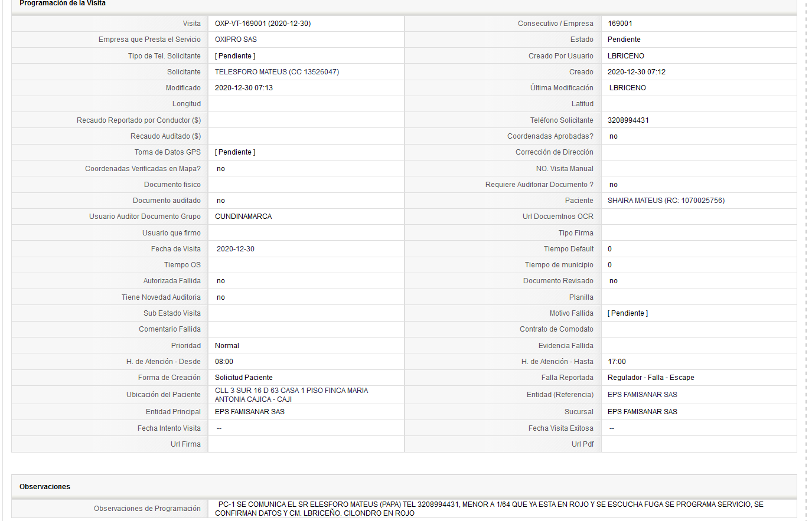Select the Tiempo Default value 0

pyautogui.click(x=610, y=249)
